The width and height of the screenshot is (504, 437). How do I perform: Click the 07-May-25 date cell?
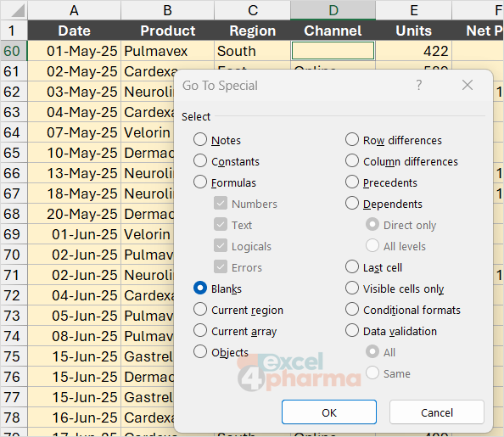click(75, 132)
